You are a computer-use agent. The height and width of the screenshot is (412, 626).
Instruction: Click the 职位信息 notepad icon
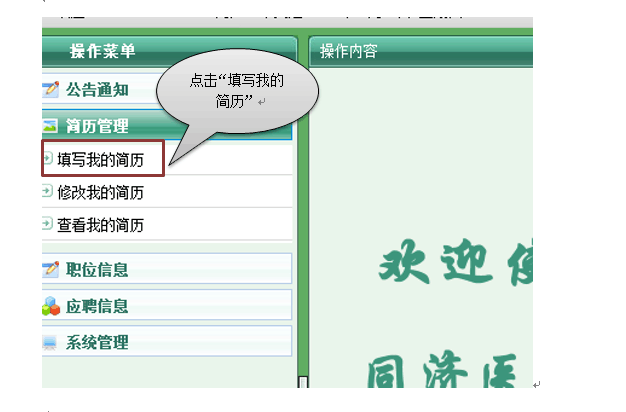pyautogui.click(x=50, y=269)
